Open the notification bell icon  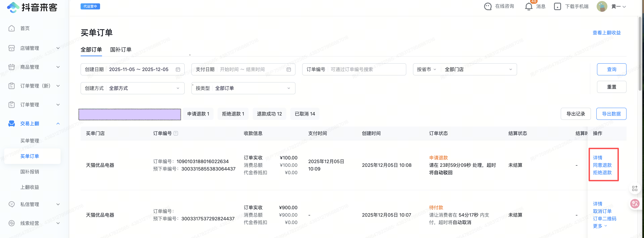[528, 7]
